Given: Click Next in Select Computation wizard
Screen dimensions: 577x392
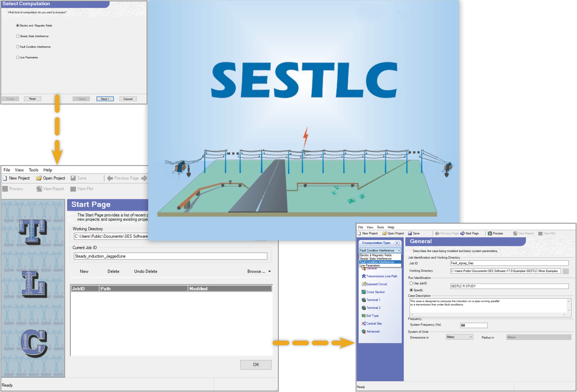Looking at the screenshot, I should point(105,99).
